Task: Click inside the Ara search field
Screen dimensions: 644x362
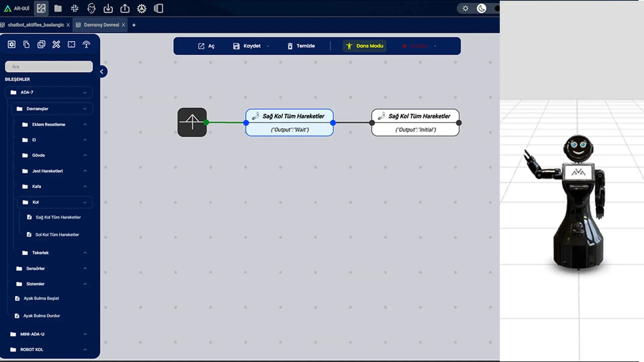Action: [x=48, y=66]
